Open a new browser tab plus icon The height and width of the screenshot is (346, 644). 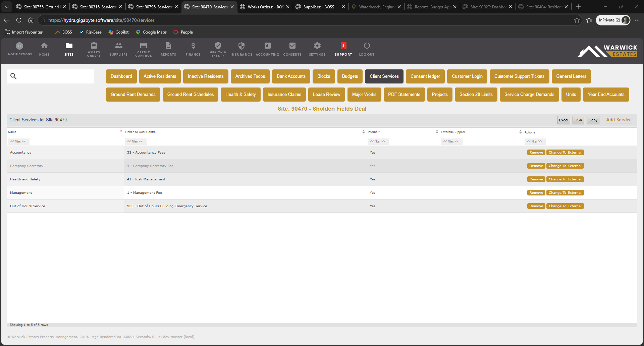(578, 7)
